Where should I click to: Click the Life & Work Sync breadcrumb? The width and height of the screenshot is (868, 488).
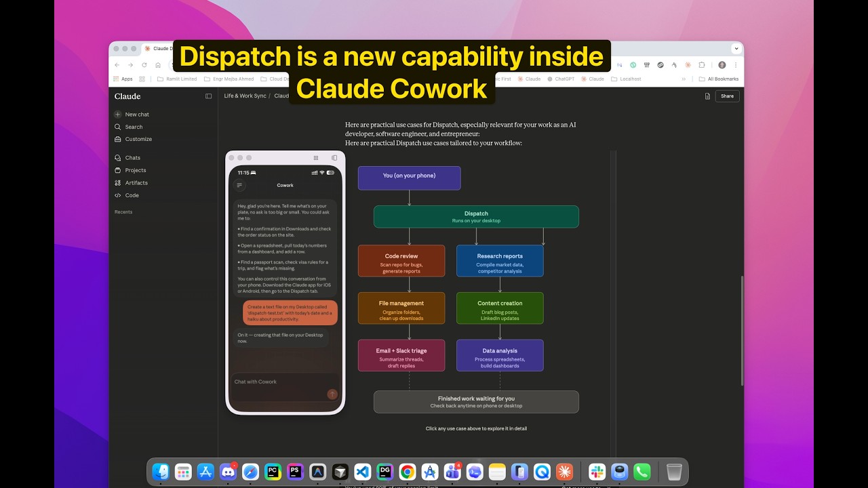point(245,96)
